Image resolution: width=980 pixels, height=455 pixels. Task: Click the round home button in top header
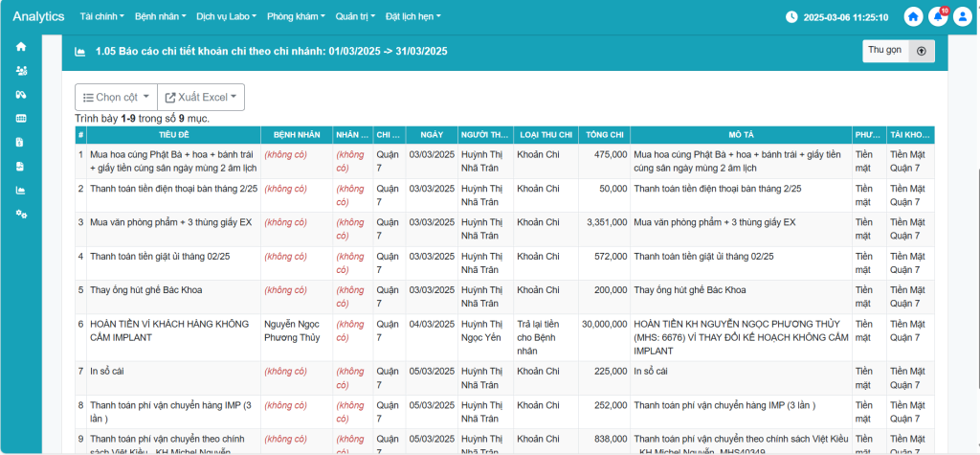click(x=913, y=16)
